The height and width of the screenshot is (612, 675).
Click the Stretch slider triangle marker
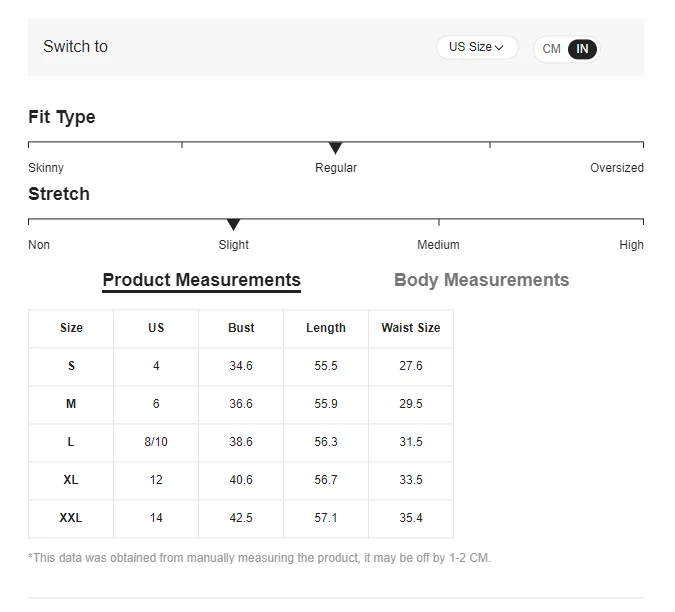pyautogui.click(x=233, y=225)
